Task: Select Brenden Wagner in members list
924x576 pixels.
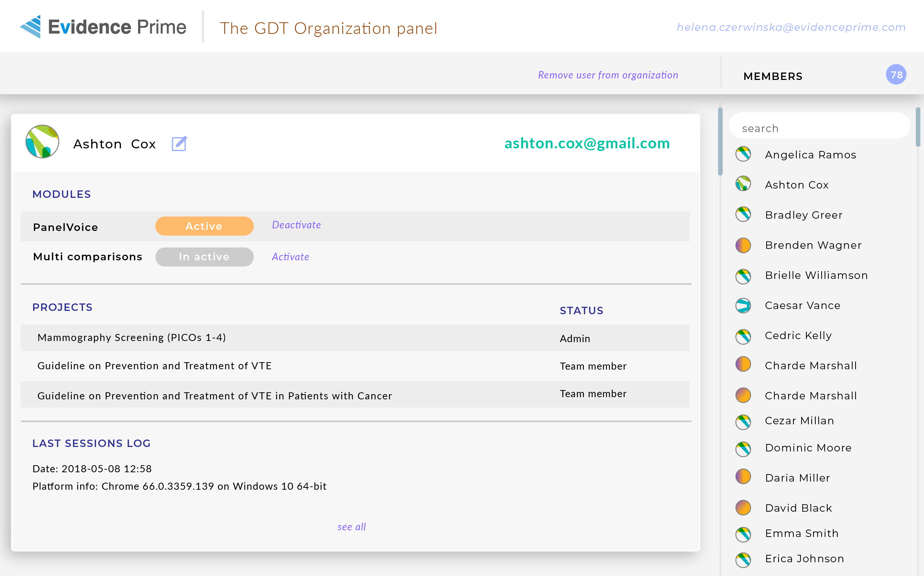Action: [813, 245]
